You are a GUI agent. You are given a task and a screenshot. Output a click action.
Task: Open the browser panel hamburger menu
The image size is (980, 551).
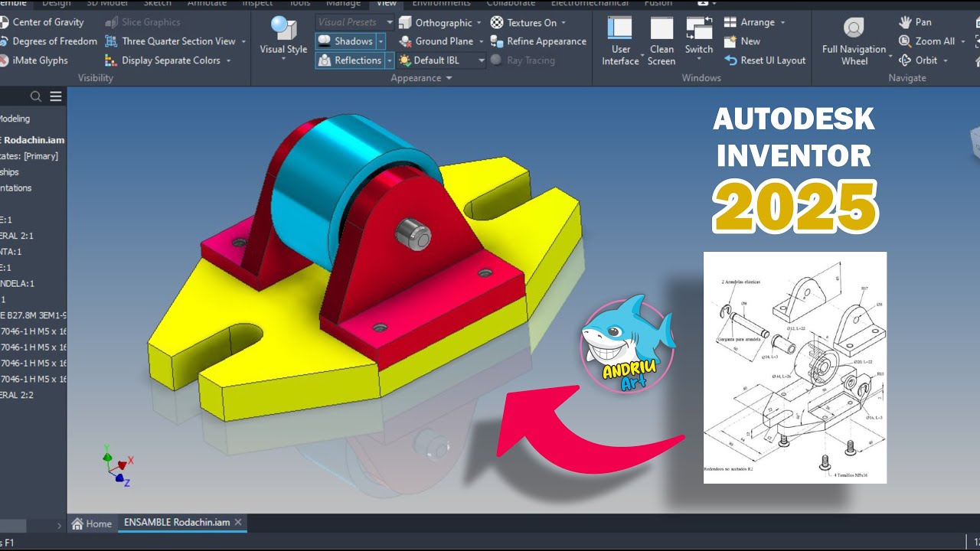(56, 96)
